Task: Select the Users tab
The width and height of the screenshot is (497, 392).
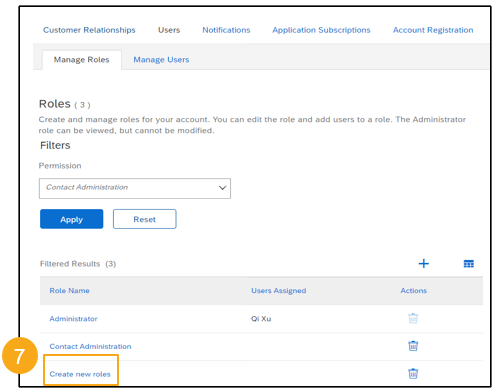Action: click(169, 30)
